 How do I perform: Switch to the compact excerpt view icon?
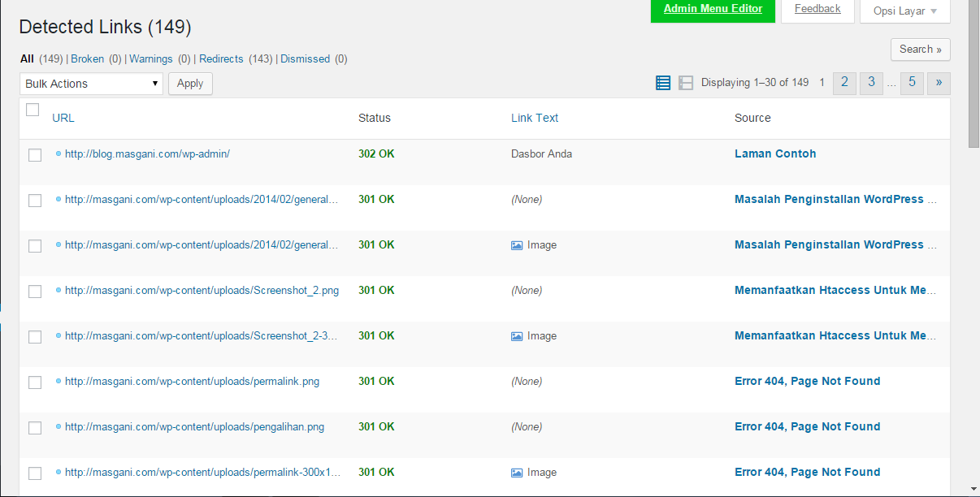point(686,83)
